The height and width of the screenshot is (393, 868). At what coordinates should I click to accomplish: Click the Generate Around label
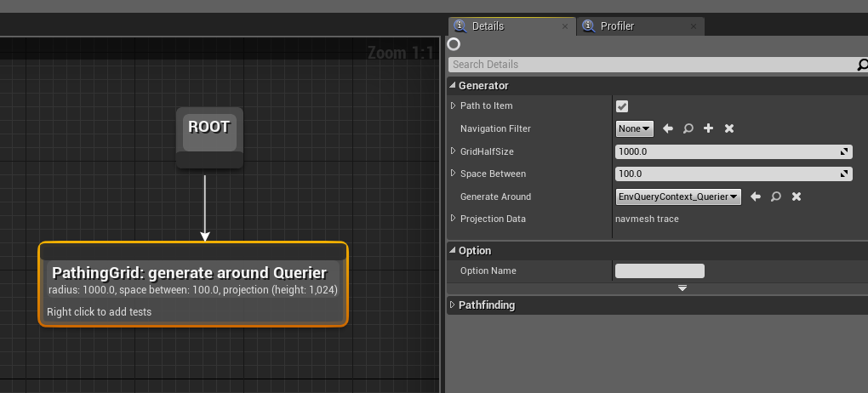pos(495,196)
